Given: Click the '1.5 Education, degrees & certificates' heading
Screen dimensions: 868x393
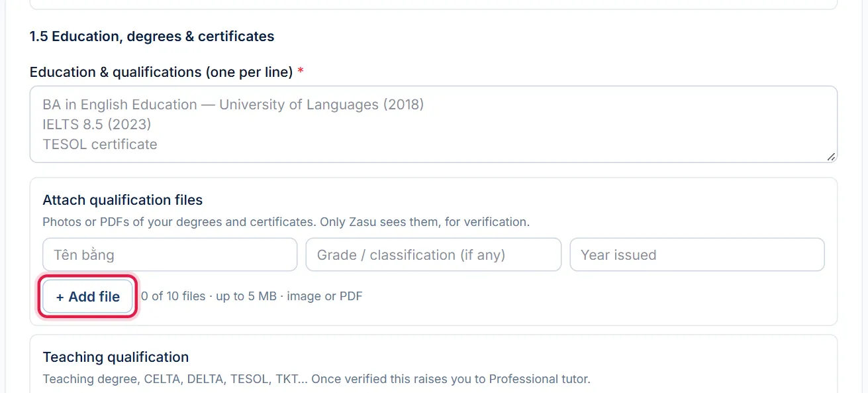Looking at the screenshot, I should pyautogui.click(x=152, y=36).
